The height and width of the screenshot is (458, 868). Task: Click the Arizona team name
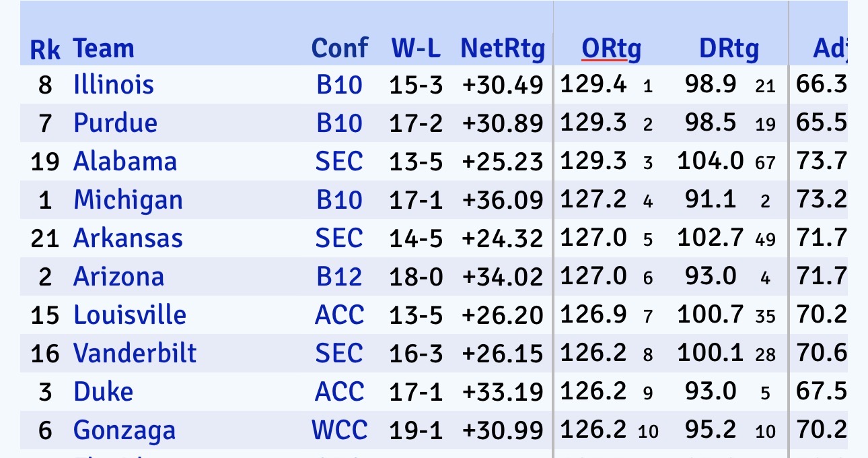[118, 277]
